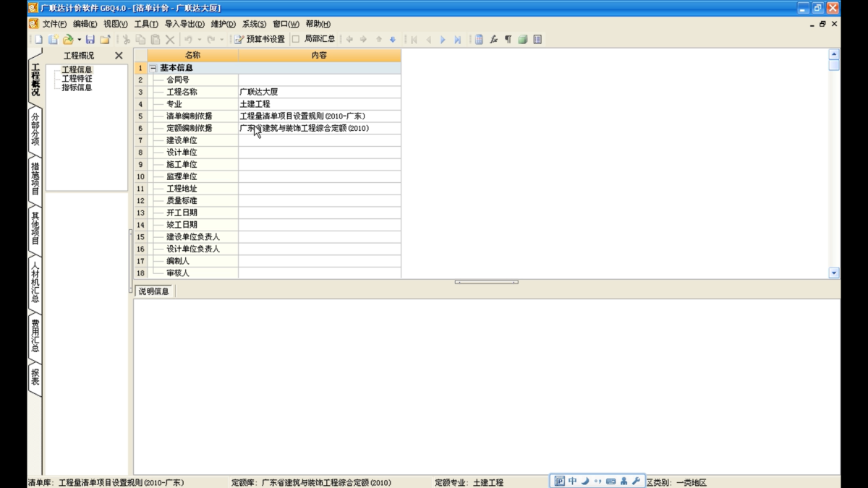This screenshot has height=488, width=868.
Task: Click the delete X toolbar icon
Action: [170, 40]
